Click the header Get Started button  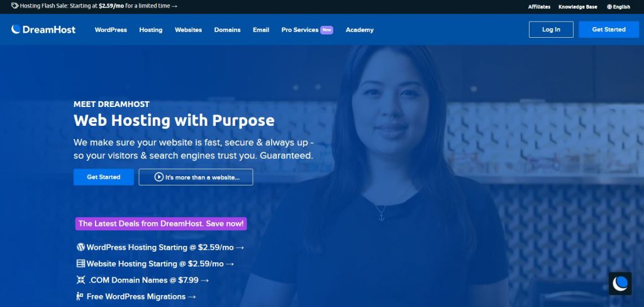(x=609, y=30)
